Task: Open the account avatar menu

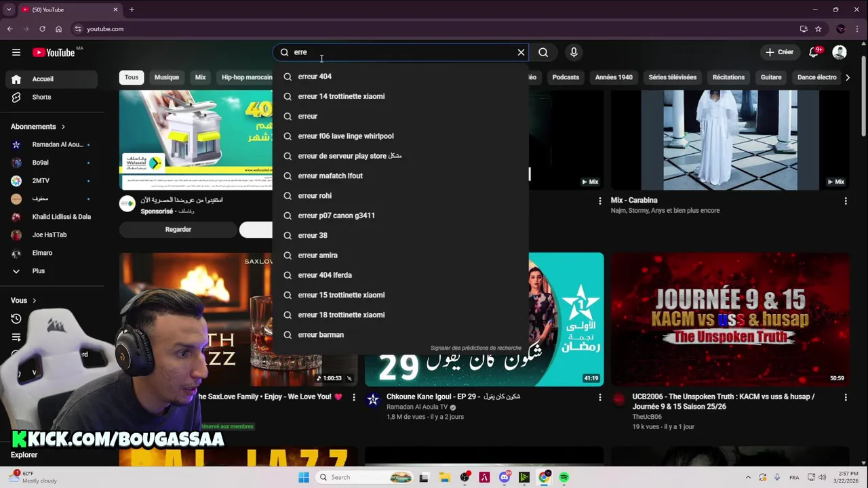Action: 840,52
